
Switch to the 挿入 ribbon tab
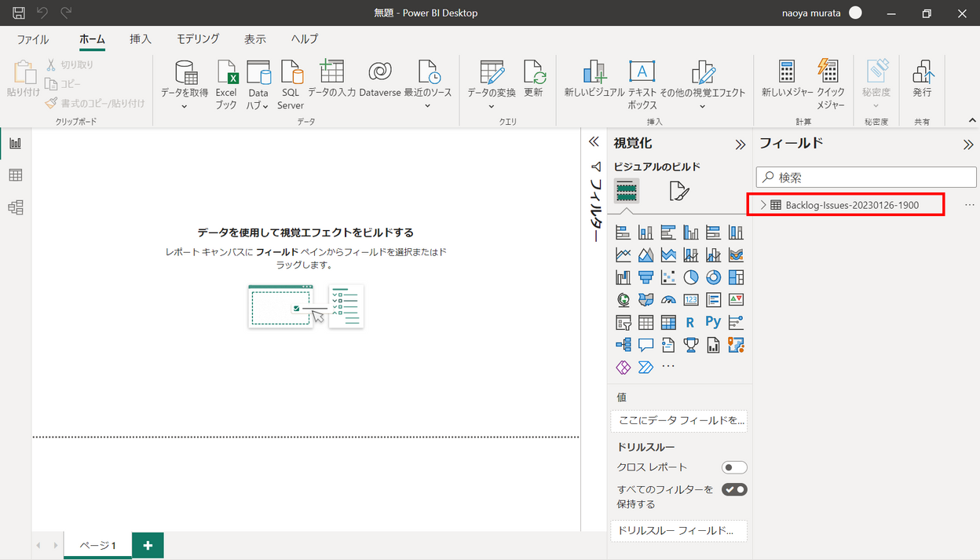[x=141, y=39]
